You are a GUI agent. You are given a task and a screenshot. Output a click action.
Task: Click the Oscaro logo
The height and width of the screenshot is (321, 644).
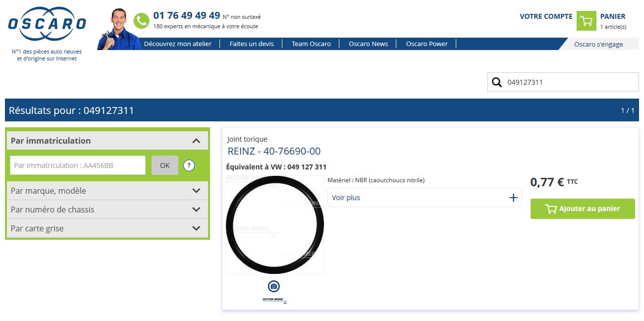click(47, 24)
